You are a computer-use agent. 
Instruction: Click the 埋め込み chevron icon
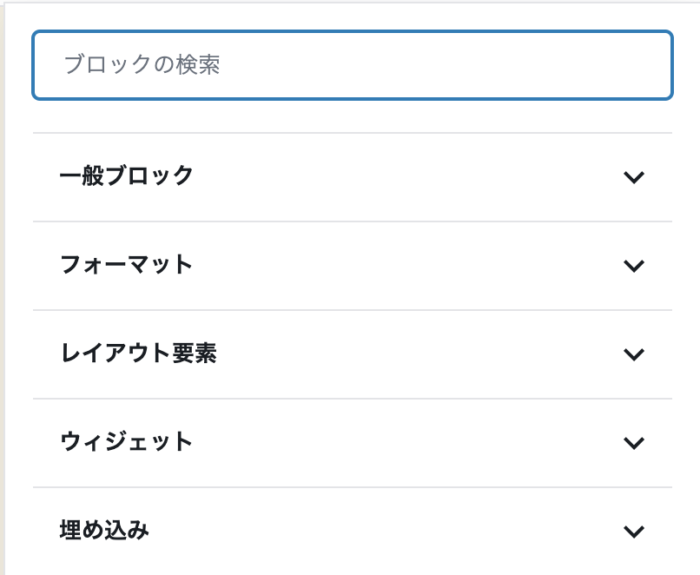pos(633,531)
